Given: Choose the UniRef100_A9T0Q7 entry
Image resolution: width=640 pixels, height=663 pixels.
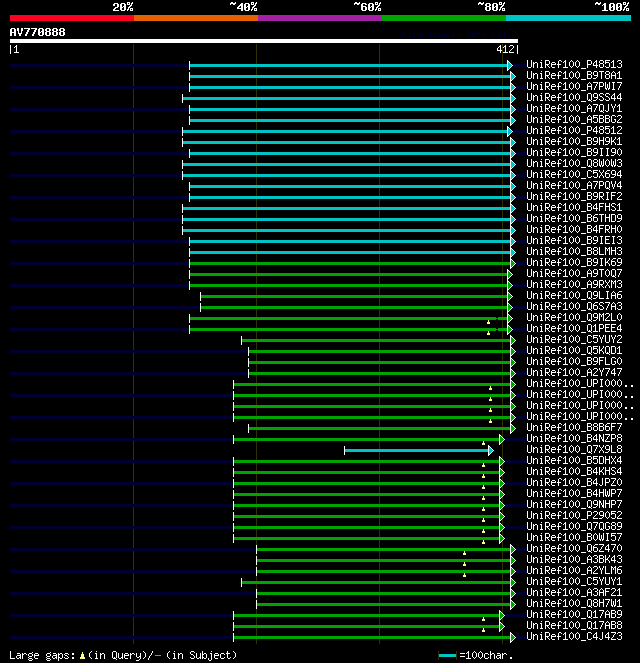Looking at the screenshot, I should click(x=574, y=273).
